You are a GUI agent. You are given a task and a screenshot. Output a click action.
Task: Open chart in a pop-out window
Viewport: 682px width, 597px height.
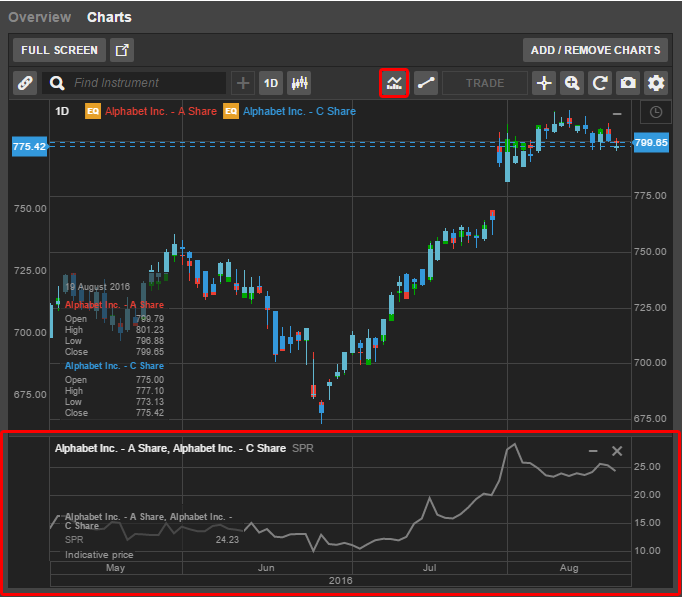[x=122, y=50]
